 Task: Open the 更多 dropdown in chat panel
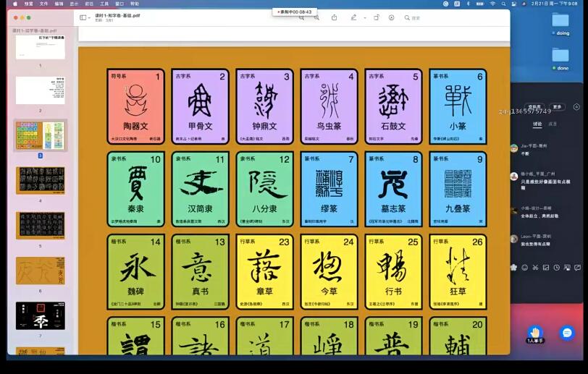pyautogui.click(x=556, y=106)
